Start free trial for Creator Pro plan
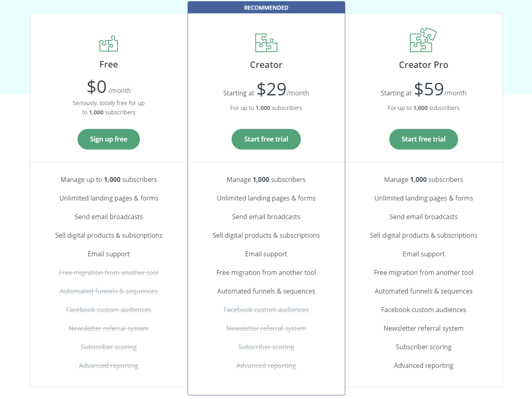The height and width of the screenshot is (399, 532). point(424,139)
